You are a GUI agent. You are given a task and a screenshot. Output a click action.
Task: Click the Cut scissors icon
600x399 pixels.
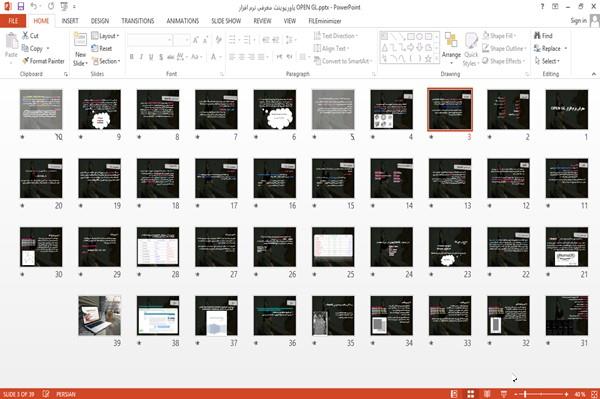[x=26, y=36]
